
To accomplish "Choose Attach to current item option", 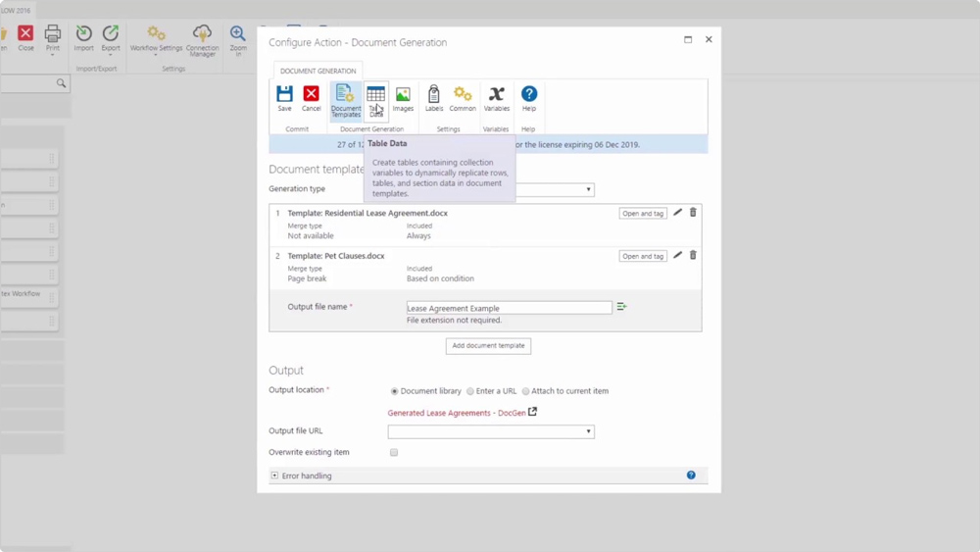I will (x=526, y=391).
